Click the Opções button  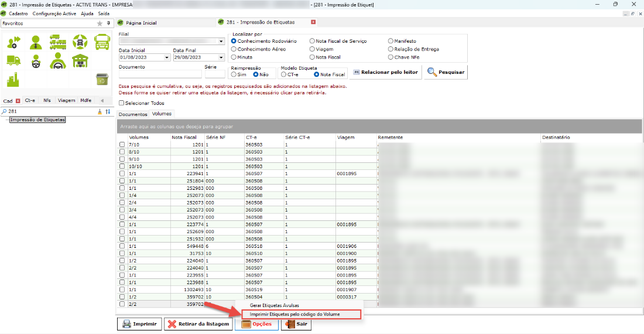[256, 323]
